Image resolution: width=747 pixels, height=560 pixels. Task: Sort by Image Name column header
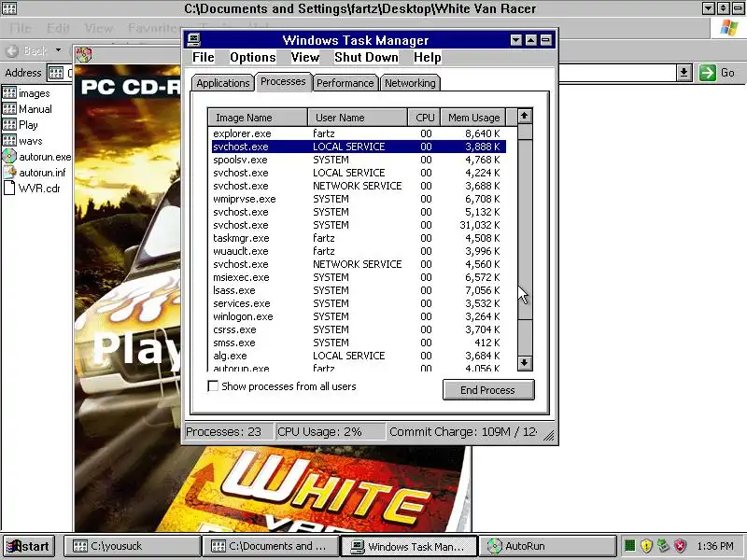258,118
